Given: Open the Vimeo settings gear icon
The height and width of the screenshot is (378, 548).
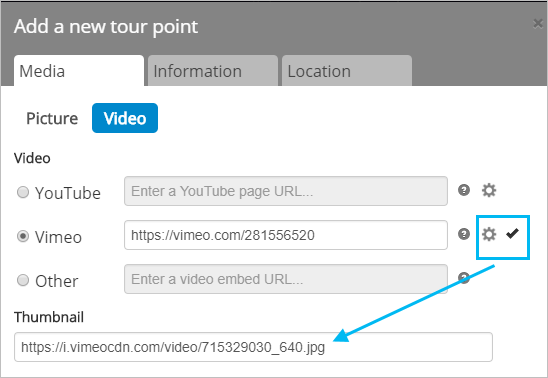Looking at the screenshot, I should [489, 234].
